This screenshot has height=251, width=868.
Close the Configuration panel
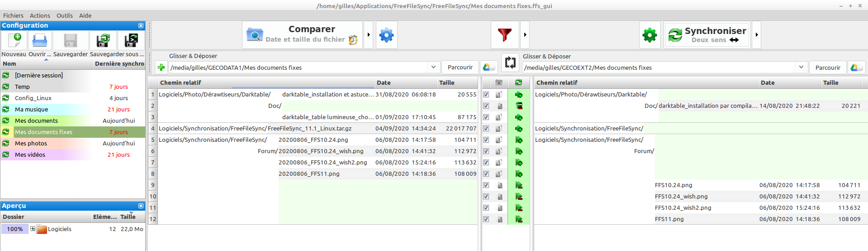point(141,26)
